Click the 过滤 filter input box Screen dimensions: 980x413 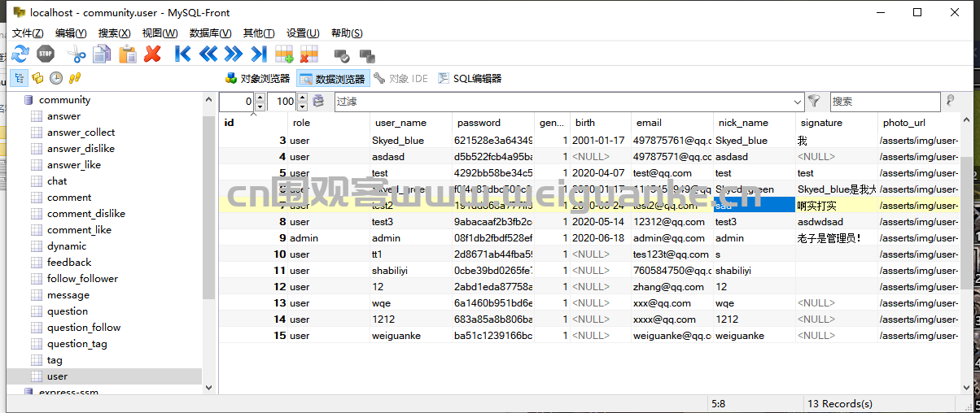pyautogui.click(x=563, y=102)
